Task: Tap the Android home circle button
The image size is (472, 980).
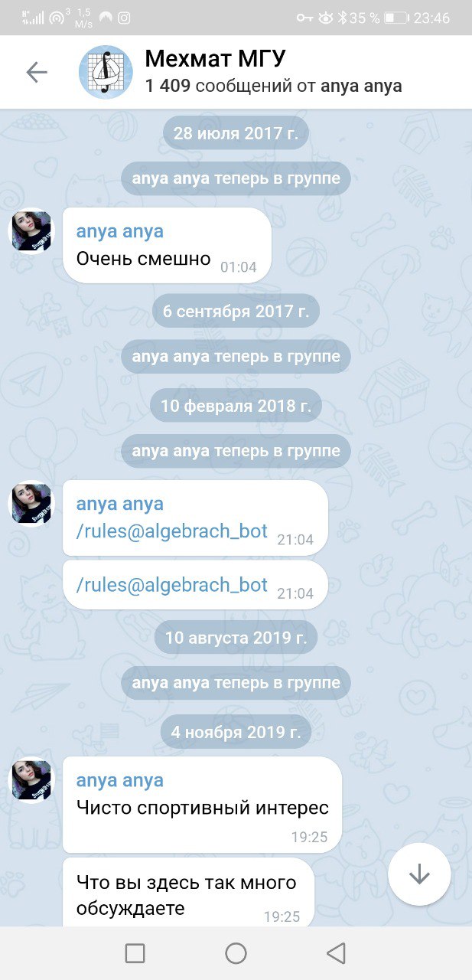Action: point(236,953)
